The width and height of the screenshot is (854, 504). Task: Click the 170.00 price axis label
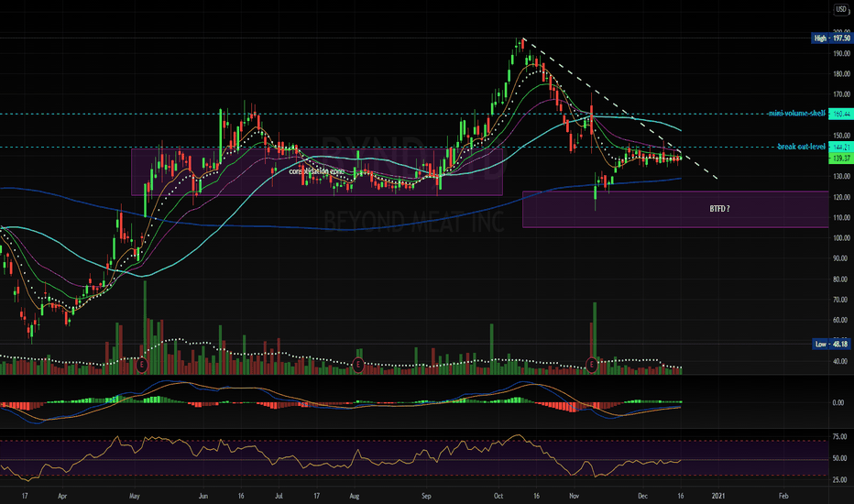[841, 94]
